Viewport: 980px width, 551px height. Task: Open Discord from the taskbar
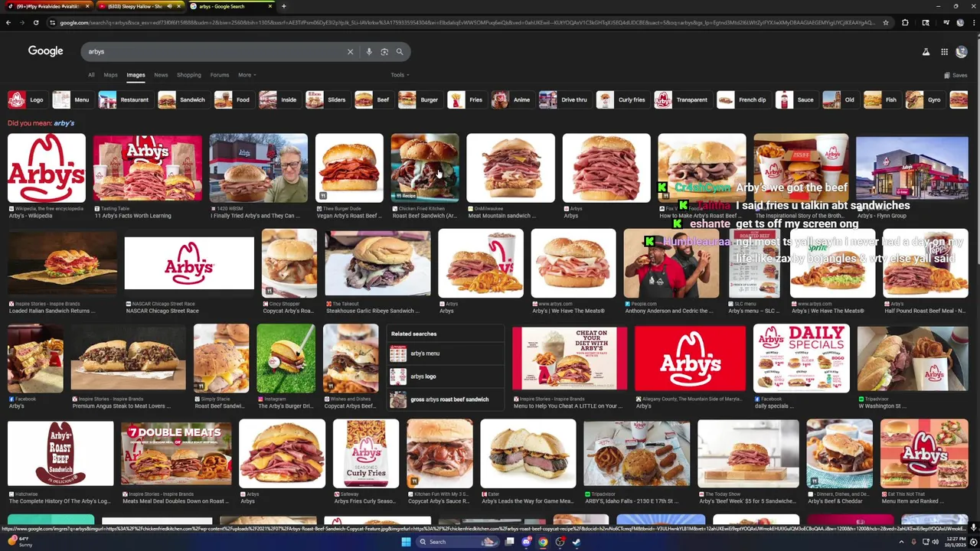526,542
